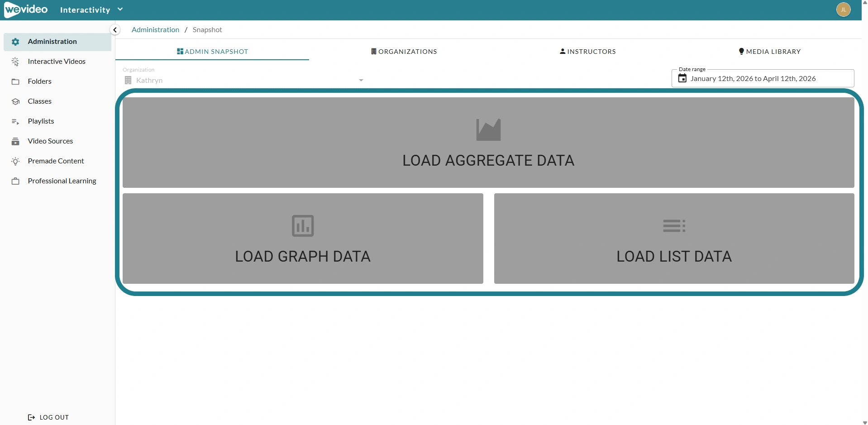
Task: Switch to the Admin Snapshot tab
Action: click(212, 52)
